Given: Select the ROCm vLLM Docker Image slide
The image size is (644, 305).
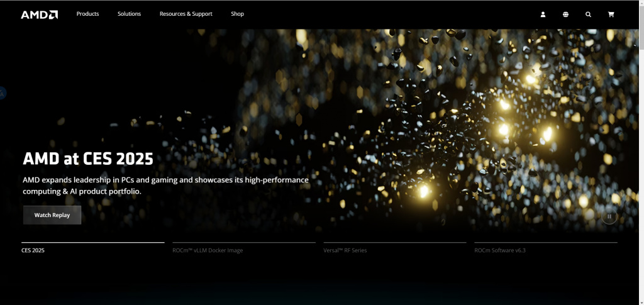Looking at the screenshot, I should 244,248.
